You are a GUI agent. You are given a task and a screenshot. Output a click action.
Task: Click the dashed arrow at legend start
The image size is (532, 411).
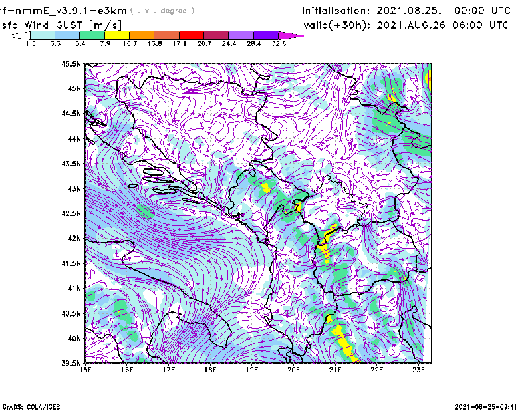pyautogui.click(x=19, y=35)
